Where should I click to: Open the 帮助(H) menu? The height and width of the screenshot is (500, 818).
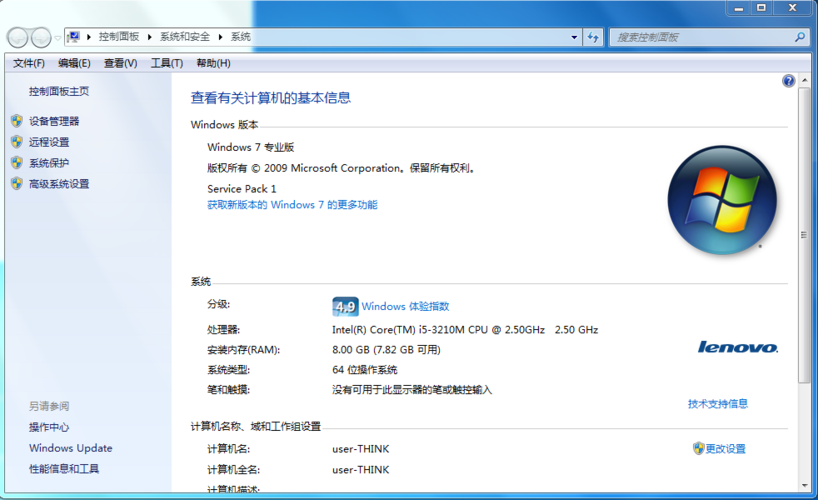(x=213, y=63)
